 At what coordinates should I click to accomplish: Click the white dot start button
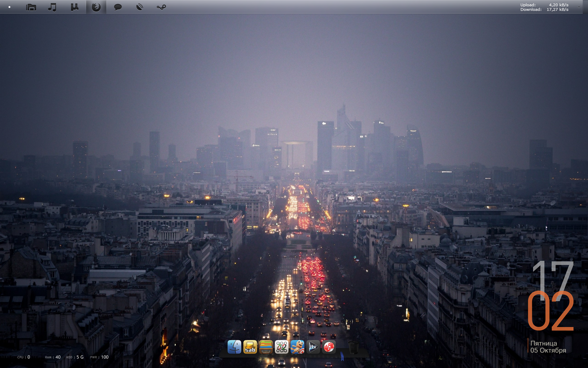click(x=9, y=7)
